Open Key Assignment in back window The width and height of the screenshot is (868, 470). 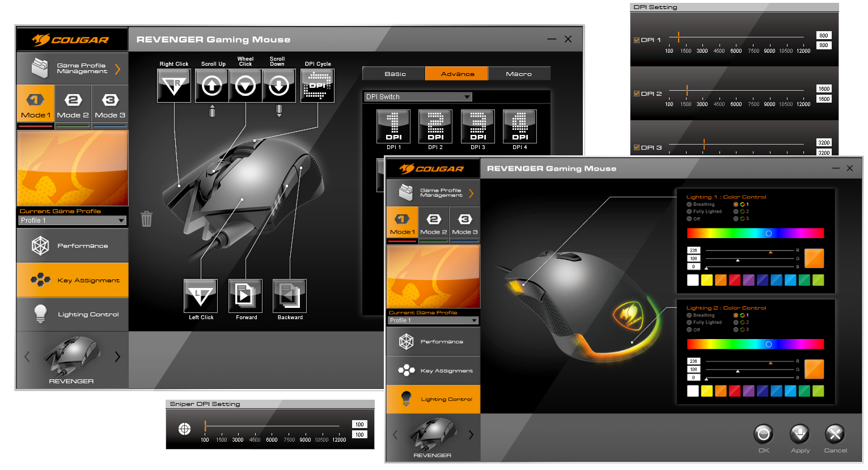[73, 280]
